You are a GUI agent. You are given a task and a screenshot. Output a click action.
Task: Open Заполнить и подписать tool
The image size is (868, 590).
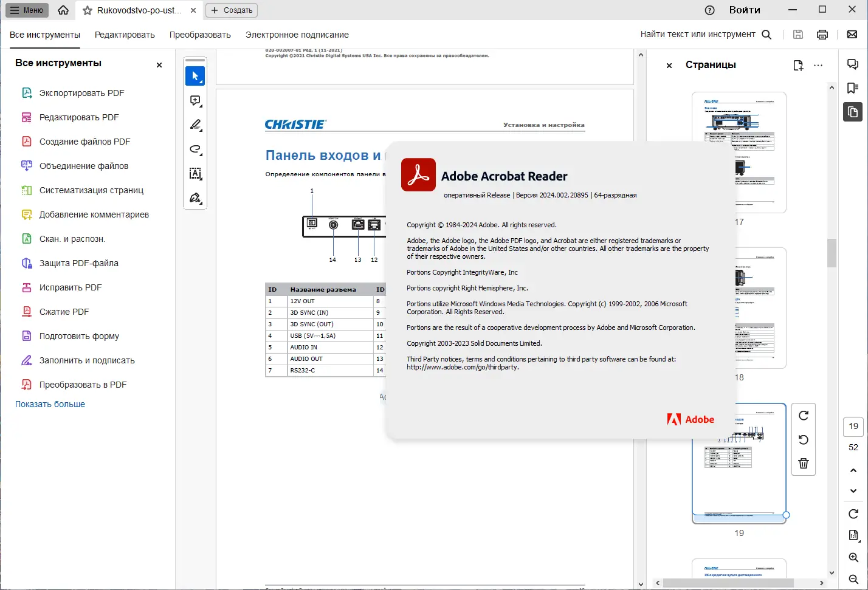pyautogui.click(x=87, y=360)
